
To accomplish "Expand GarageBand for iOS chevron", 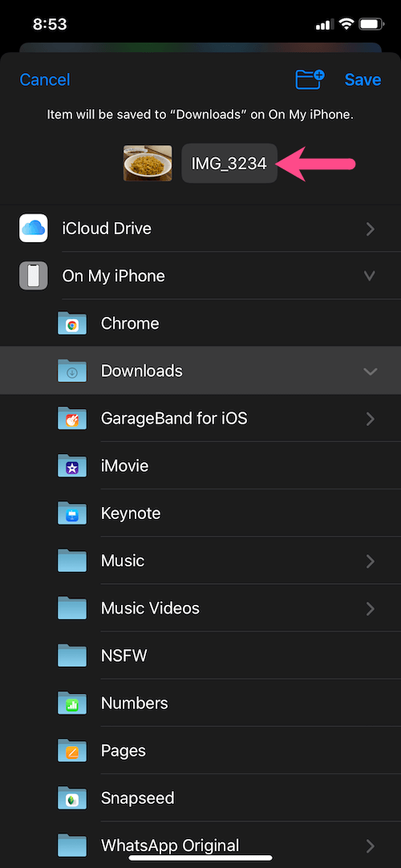I will click(370, 419).
